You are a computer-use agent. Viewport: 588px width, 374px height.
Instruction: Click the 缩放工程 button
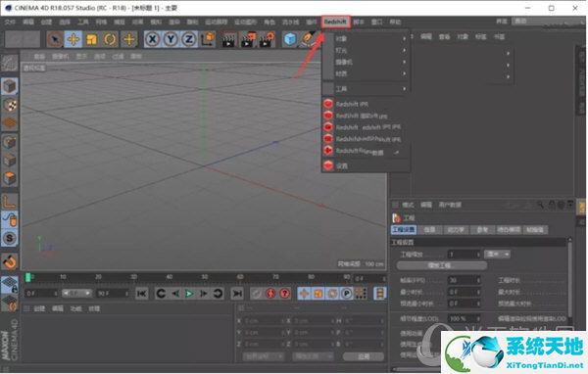[442, 265]
